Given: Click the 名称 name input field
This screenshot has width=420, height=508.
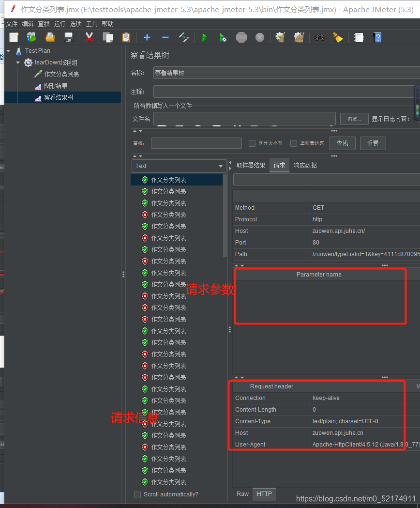Looking at the screenshot, I should point(286,73).
